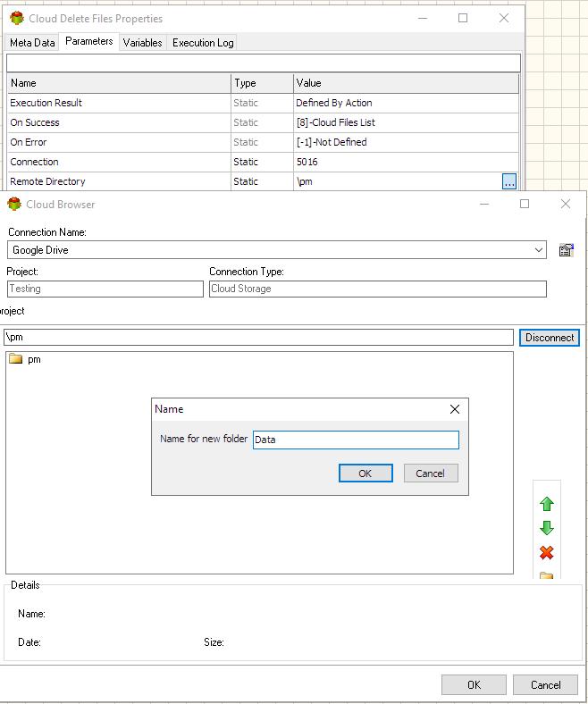Click the Name column header
The height and width of the screenshot is (704, 588).
pos(119,83)
